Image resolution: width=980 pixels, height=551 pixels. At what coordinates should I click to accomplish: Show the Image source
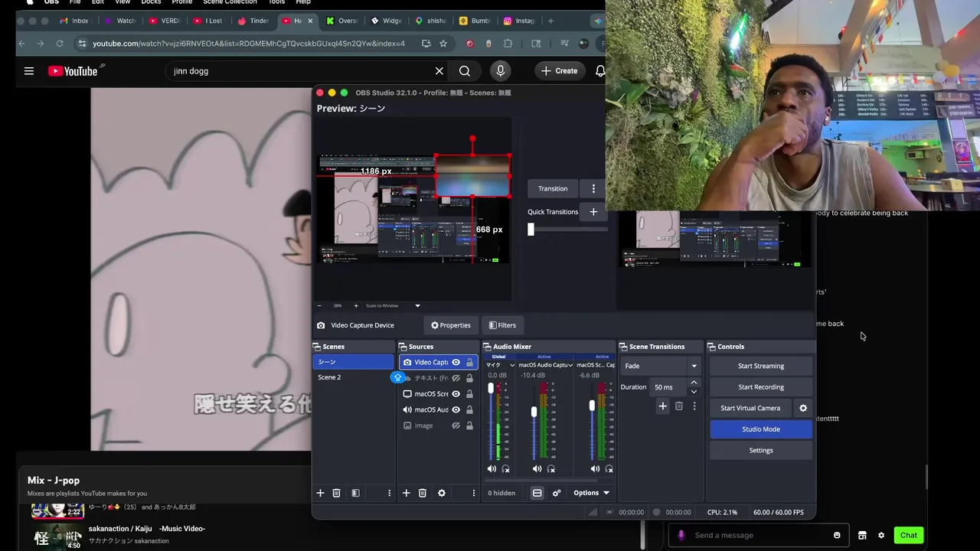click(x=456, y=425)
